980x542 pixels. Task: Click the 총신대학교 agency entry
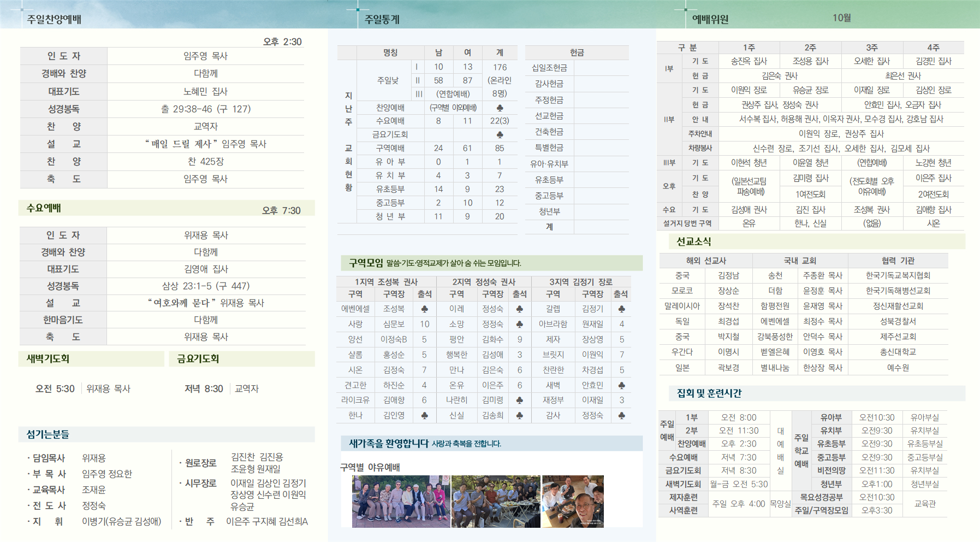(898, 352)
